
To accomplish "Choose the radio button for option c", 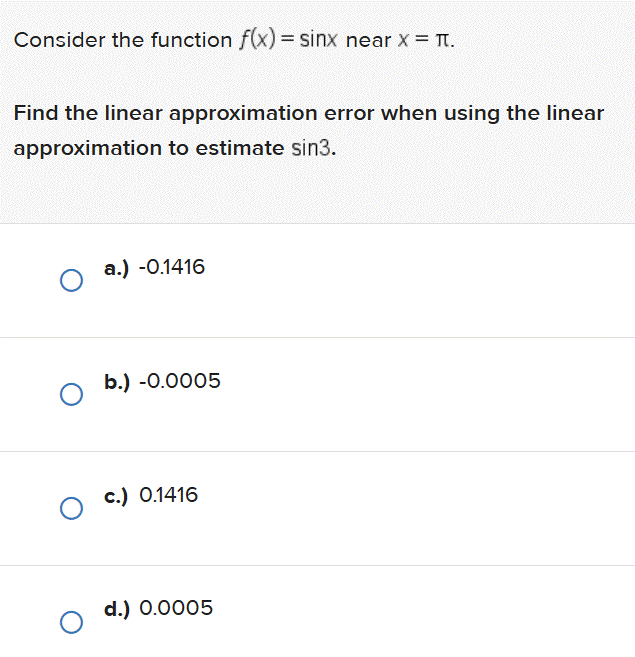I will coord(71,508).
